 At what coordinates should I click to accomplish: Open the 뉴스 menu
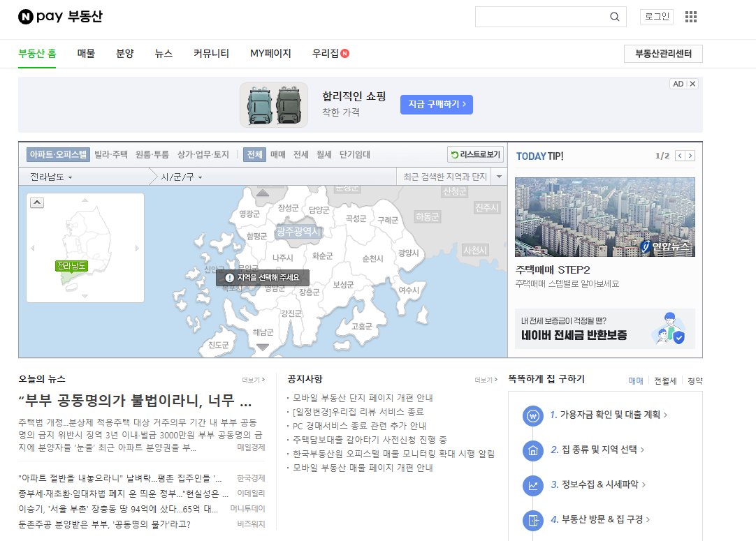click(x=163, y=54)
